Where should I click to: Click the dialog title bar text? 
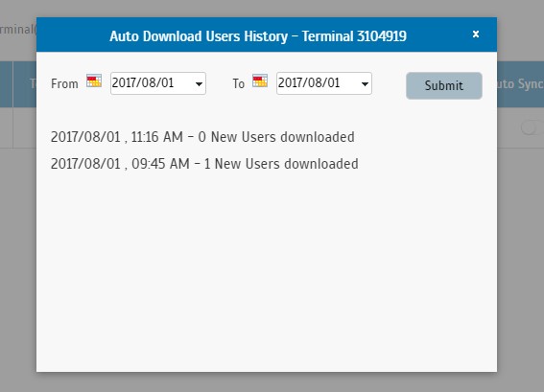258,36
